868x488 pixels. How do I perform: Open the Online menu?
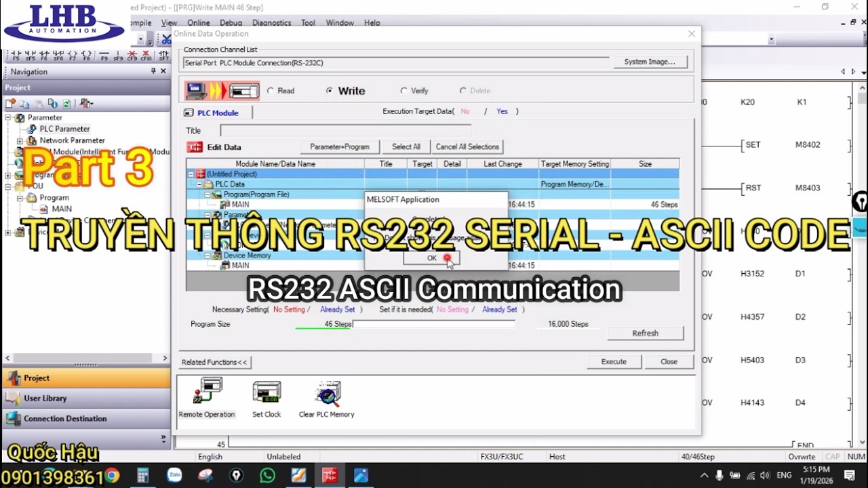pyautogui.click(x=199, y=23)
